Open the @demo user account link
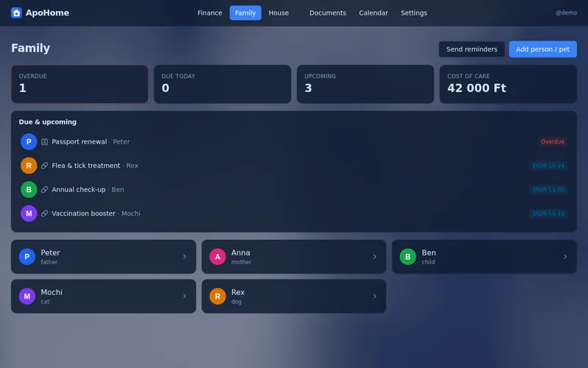The height and width of the screenshot is (368, 588). click(x=566, y=13)
